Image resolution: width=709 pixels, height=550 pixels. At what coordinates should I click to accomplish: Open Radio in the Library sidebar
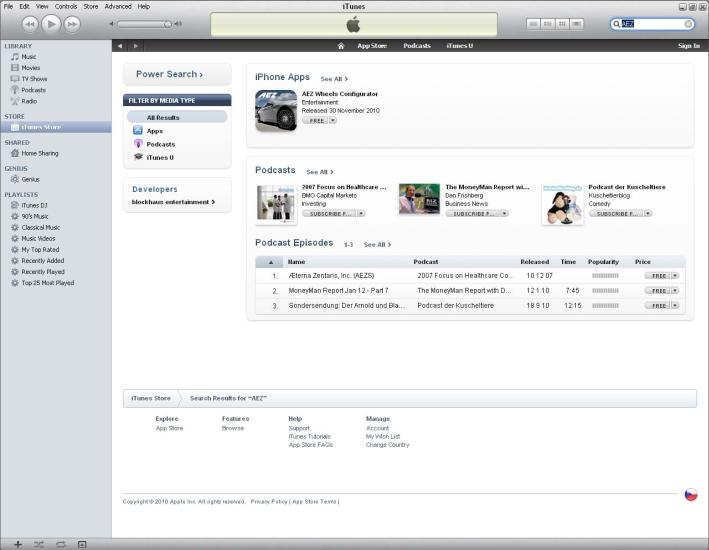[x=29, y=101]
